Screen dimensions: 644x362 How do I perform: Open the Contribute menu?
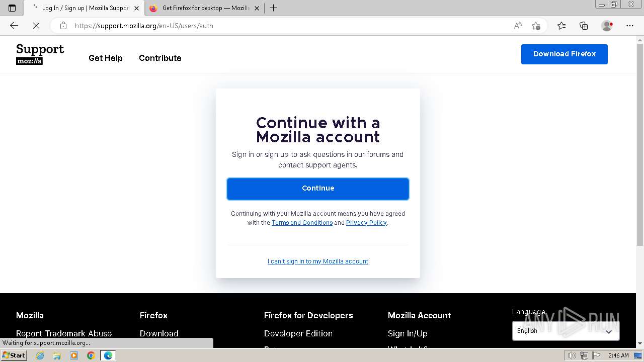coord(160,58)
